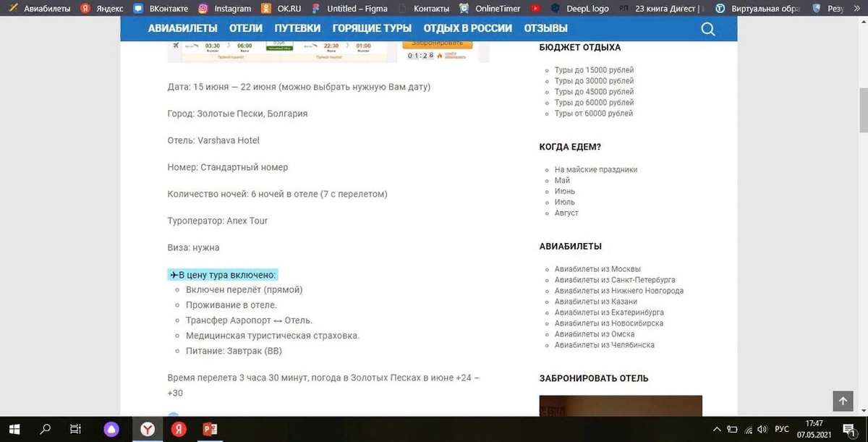This screenshot has height=442, width=868.
Task: Click the hotel thumbnail under ЗАБРОНИРОВАТЬ ОТЕЛЬ
Action: click(621, 406)
